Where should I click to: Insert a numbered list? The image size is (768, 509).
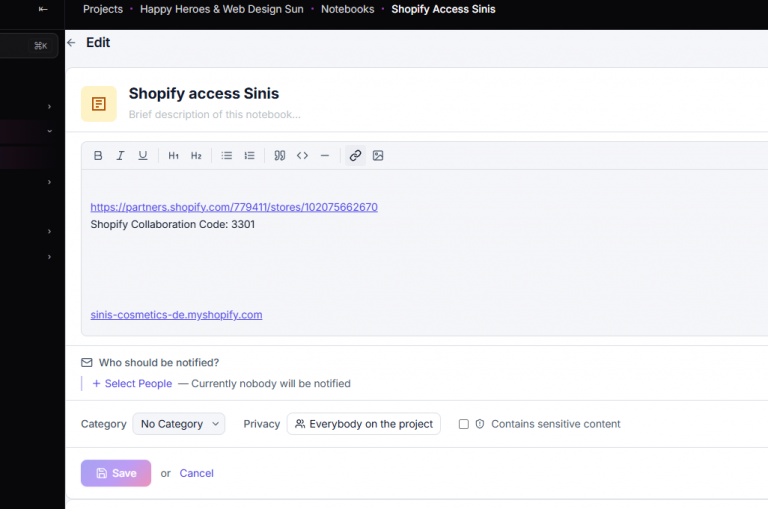[249, 156]
